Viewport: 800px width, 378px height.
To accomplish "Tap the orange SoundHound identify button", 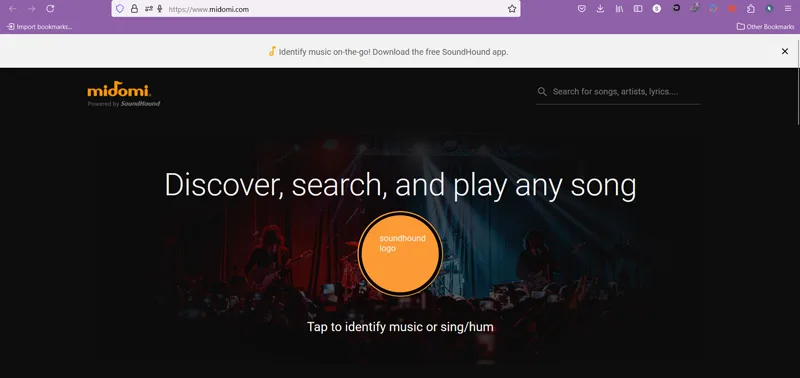I will (x=400, y=253).
